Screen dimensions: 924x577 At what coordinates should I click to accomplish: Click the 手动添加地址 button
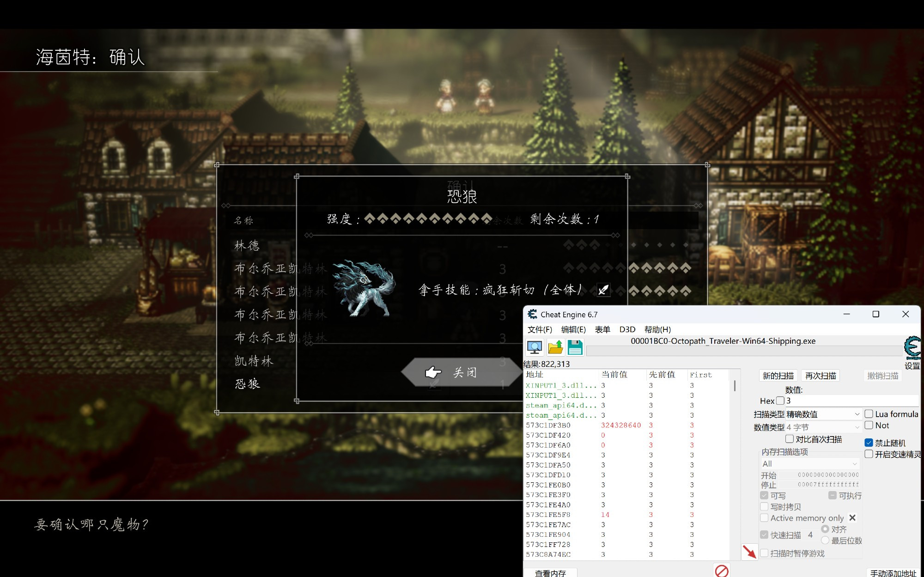pyautogui.click(x=893, y=573)
